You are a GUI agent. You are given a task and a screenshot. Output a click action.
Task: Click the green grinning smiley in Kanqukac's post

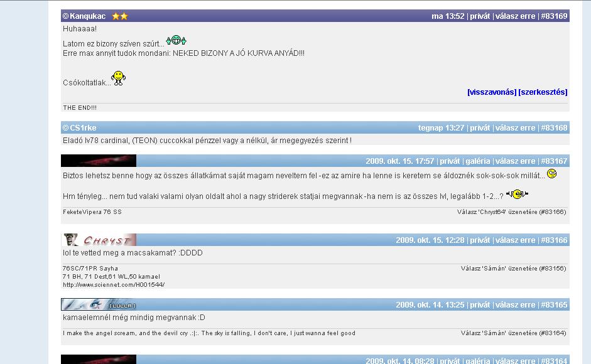click(176, 41)
